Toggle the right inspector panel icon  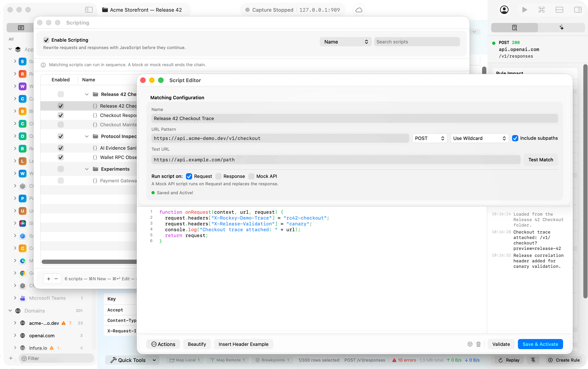pyautogui.click(x=578, y=10)
